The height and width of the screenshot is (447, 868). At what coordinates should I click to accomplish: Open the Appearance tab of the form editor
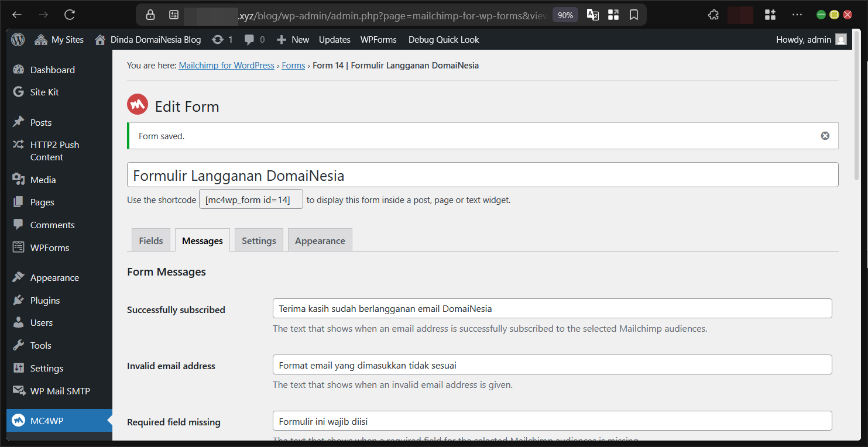tap(320, 240)
